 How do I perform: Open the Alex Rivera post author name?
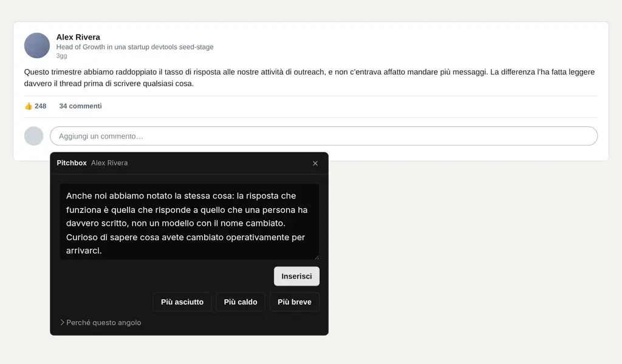coord(78,37)
